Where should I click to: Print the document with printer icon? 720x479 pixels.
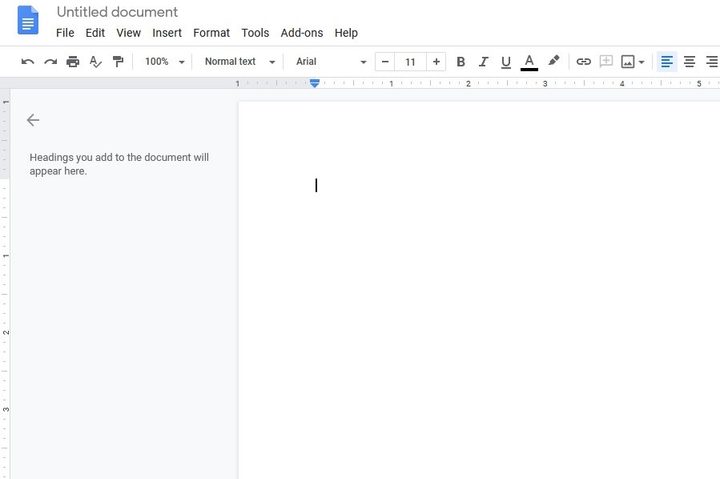[x=73, y=62]
